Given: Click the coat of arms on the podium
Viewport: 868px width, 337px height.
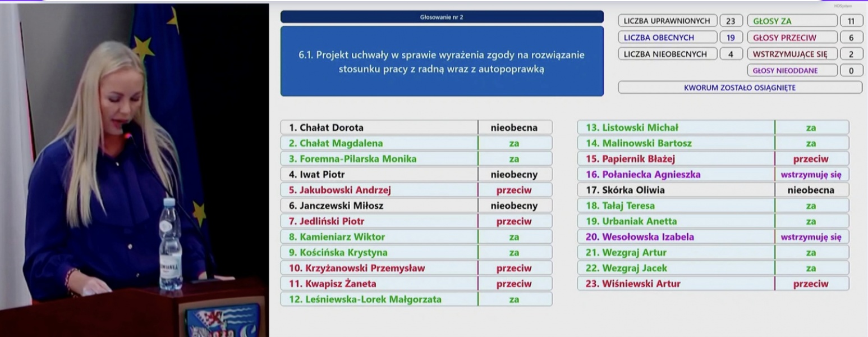Looking at the screenshot, I should point(222,320).
